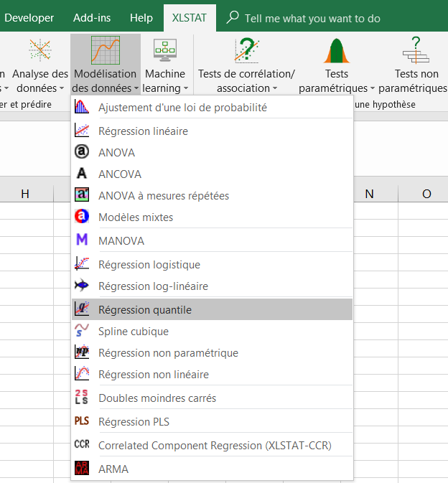448x483 pixels.
Task: Choose Régression linéaire menu entry
Action: point(144,131)
